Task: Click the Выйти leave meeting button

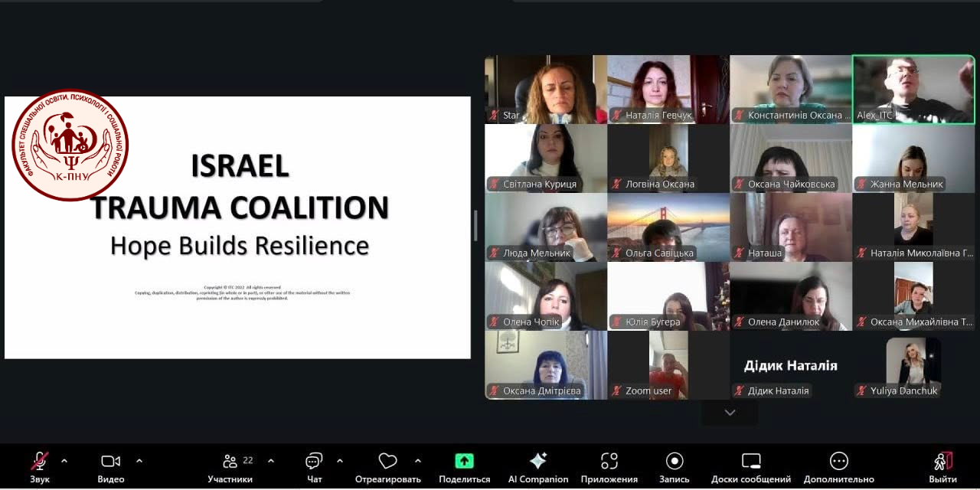Action: pos(942,461)
